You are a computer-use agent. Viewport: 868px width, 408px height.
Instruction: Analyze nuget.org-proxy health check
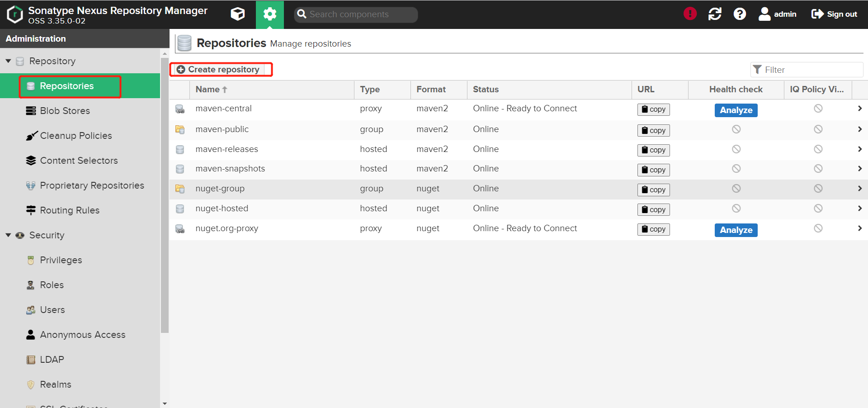tap(736, 230)
